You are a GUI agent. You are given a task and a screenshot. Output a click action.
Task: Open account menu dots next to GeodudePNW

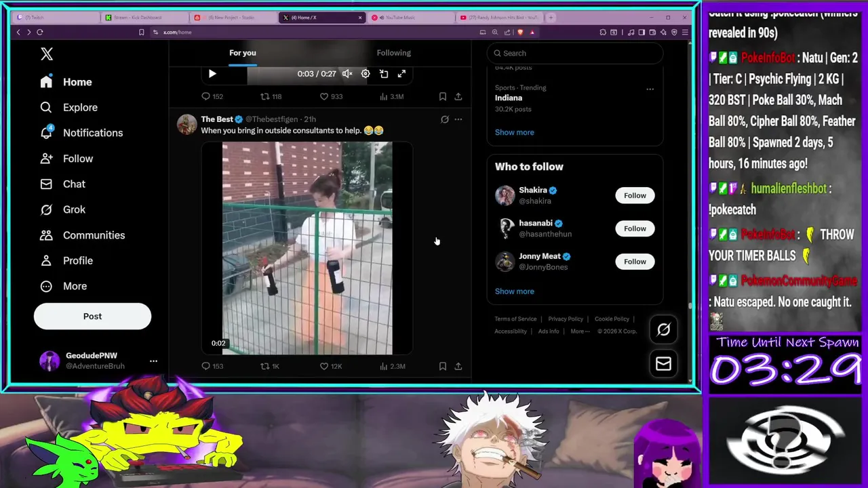point(153,361)
